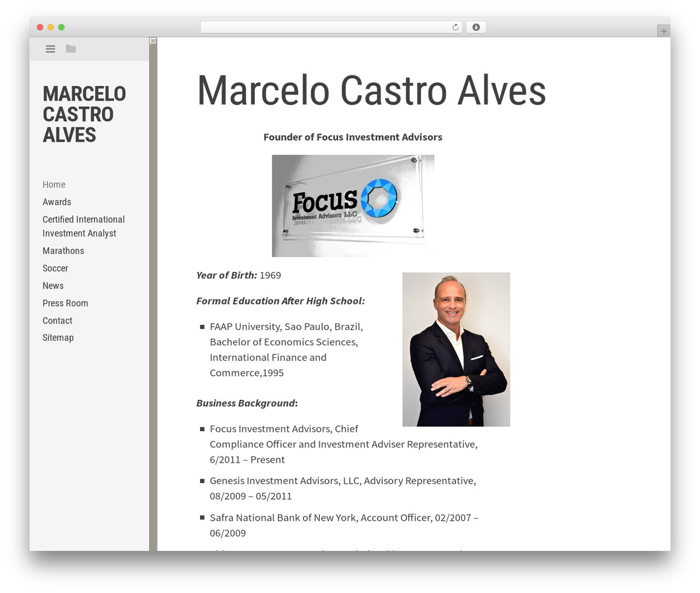Click the download arrow button
The width and height of the screenshot is (700, 593).
[476, 27]
